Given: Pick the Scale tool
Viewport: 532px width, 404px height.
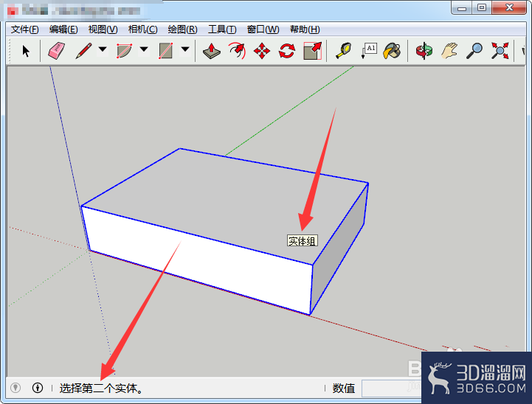Looking at the screenshot, I should click(x=312, y=51).
